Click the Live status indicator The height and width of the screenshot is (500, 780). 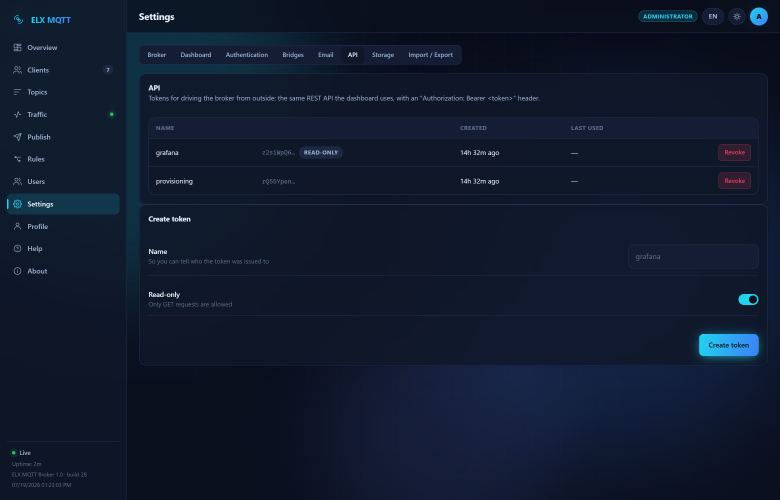pos(21,453)
